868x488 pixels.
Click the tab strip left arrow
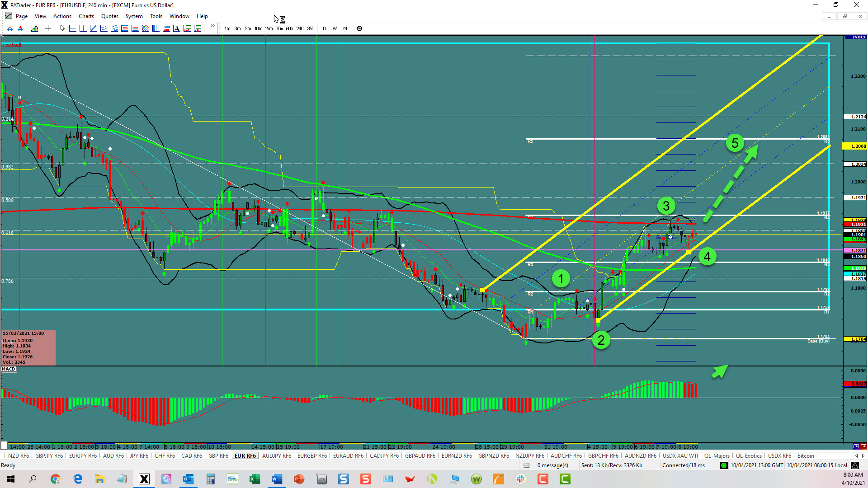point(856,456)
